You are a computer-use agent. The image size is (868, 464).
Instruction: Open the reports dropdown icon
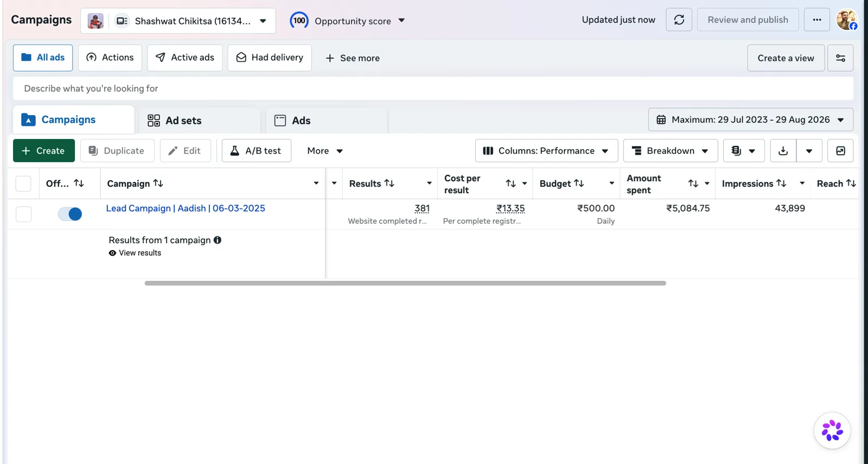[743, 151]
